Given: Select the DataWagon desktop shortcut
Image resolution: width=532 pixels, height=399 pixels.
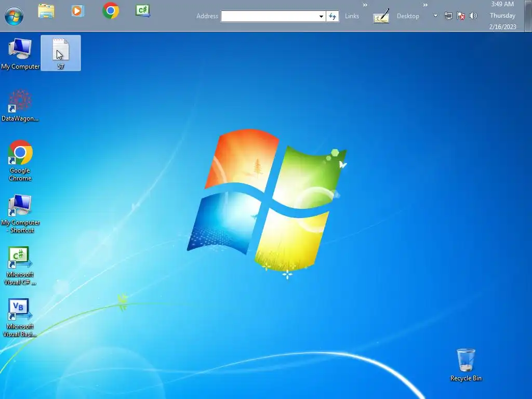Looking at the screenshot, I should click(20, 105).
